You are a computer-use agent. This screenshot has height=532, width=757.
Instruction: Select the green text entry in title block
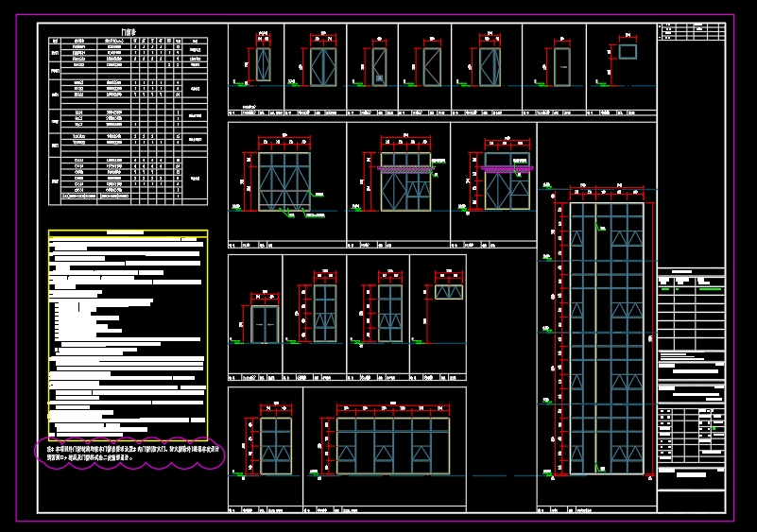pos(710,289)
